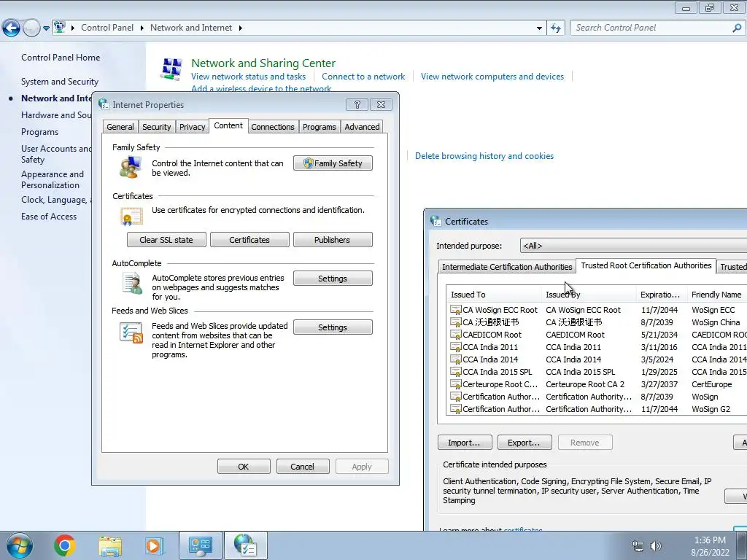Image resolution: width=747 pixels, height=560 pixels.
Task: Launch Google Chrome from taskbar
Action: 65,545
